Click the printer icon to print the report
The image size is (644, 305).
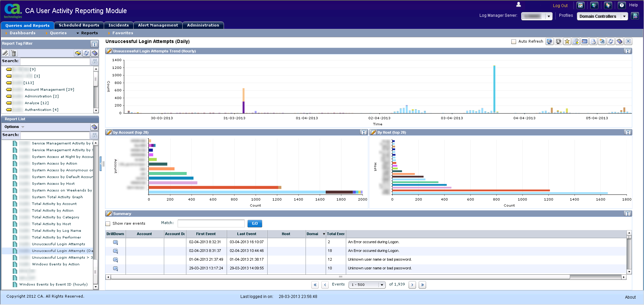pos(593,41)
